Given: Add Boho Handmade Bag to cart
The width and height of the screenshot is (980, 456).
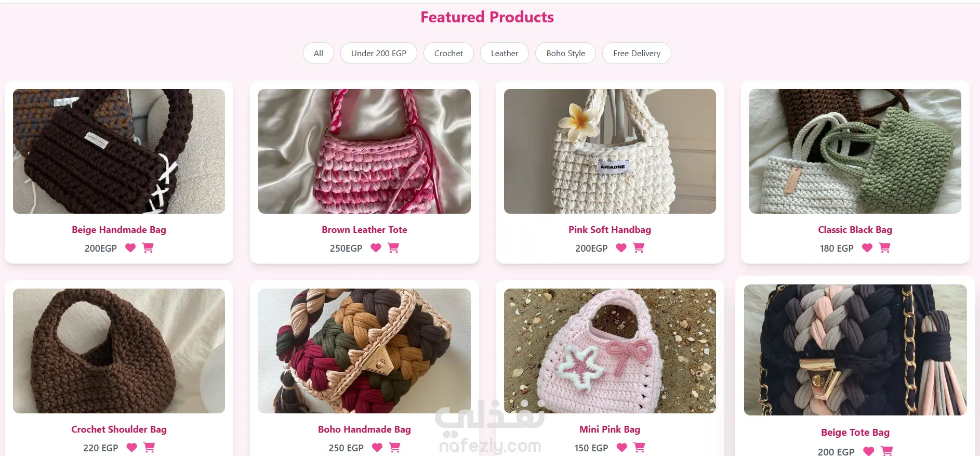Looking at the screenshot, I should point(395,448).
